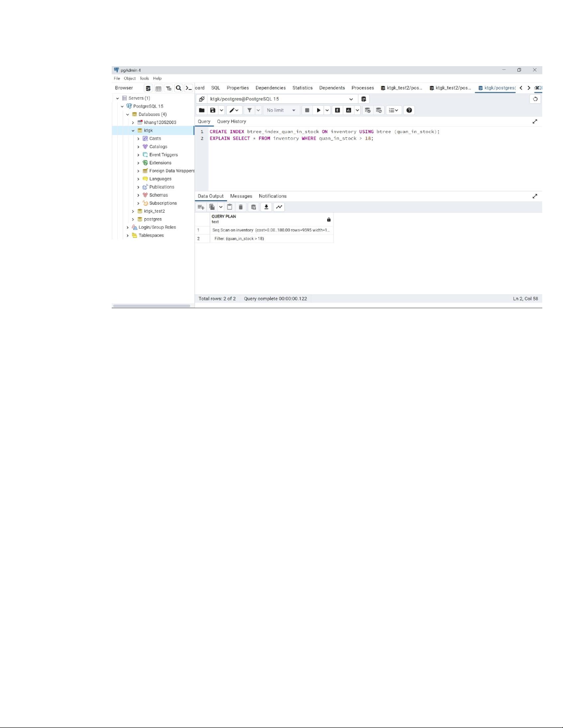
Task: Click the Copy icon in Data Output toolbar
Action: point(212,207)
